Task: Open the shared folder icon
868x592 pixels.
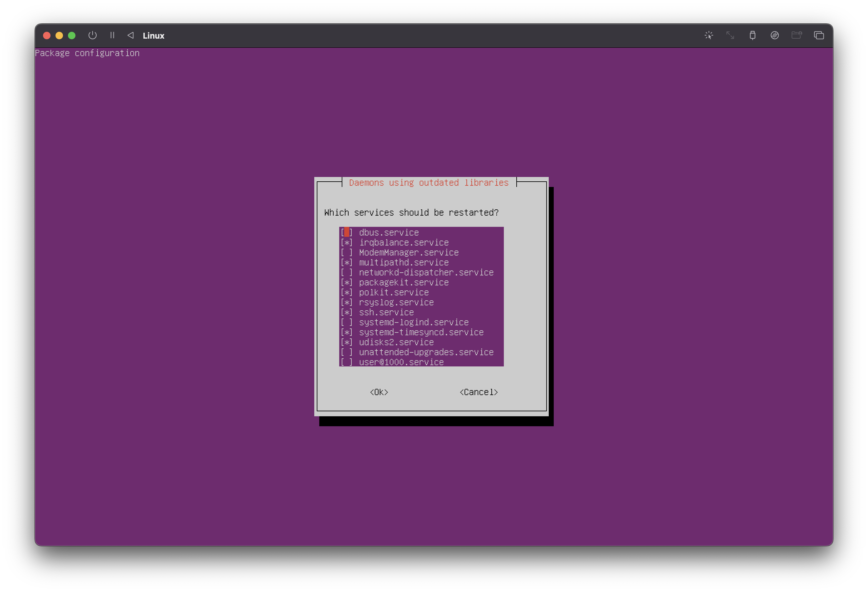Action: click(796, 36)
